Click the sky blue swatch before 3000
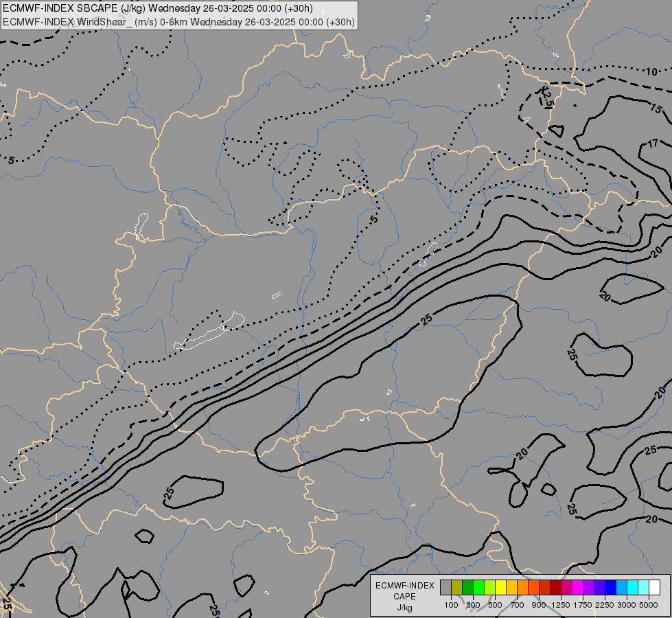This screenshot has height=618, width=672. pyautogui.click(x=622, y=587)
